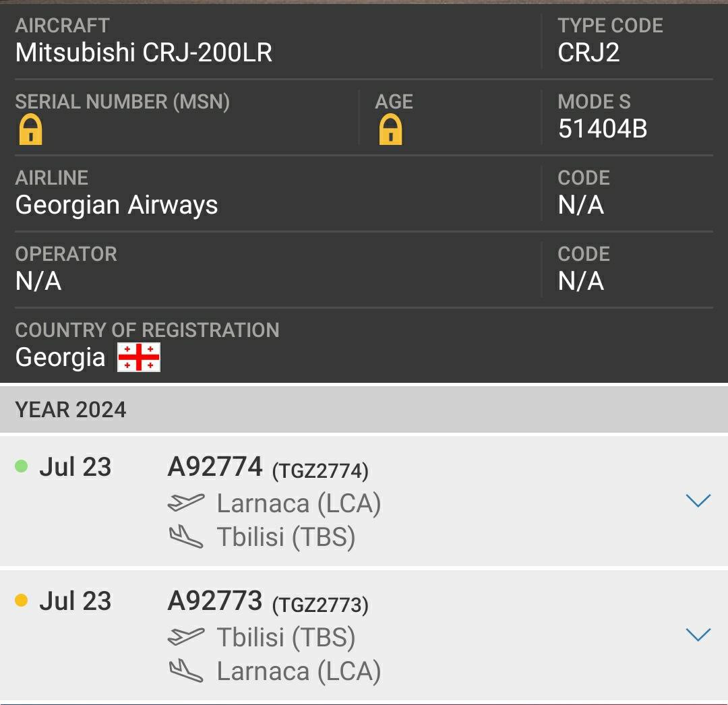
Task: Click yellow status dot for A92773
Action: tap(21, 600)
